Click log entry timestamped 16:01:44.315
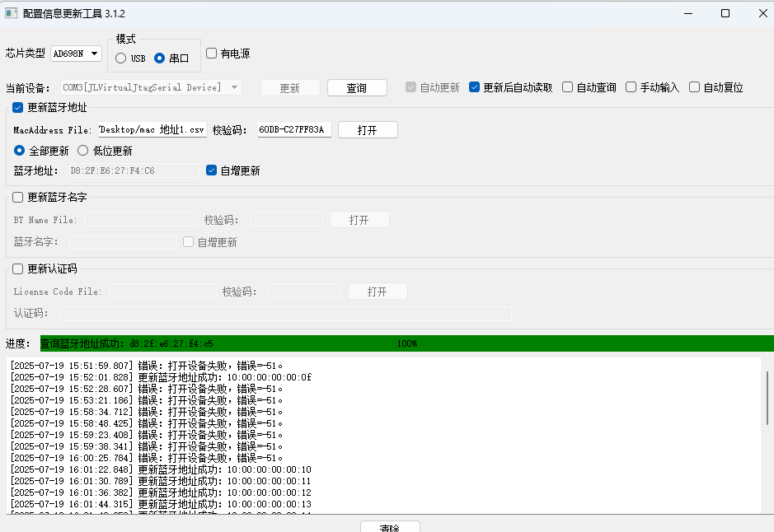Screen dimensions: 774x532 click(x=161, y=504)
